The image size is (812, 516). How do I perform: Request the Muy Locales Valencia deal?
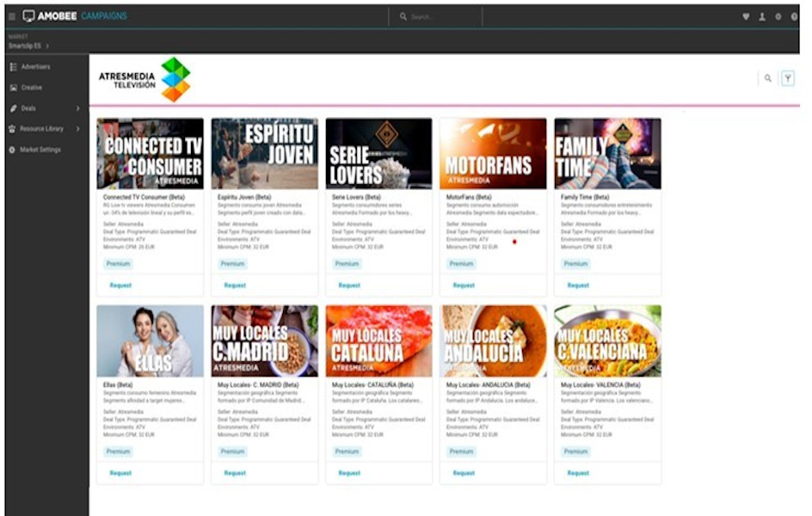578,473
